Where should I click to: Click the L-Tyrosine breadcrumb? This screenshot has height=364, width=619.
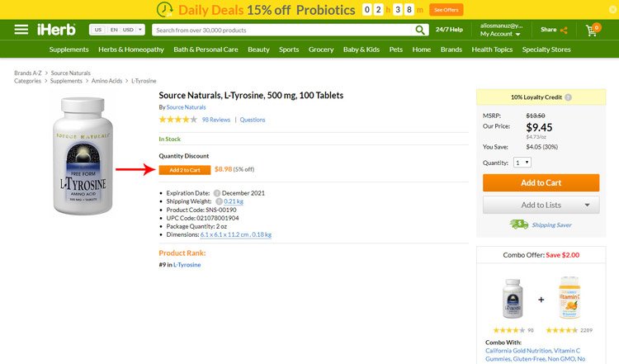click(144, 81)
